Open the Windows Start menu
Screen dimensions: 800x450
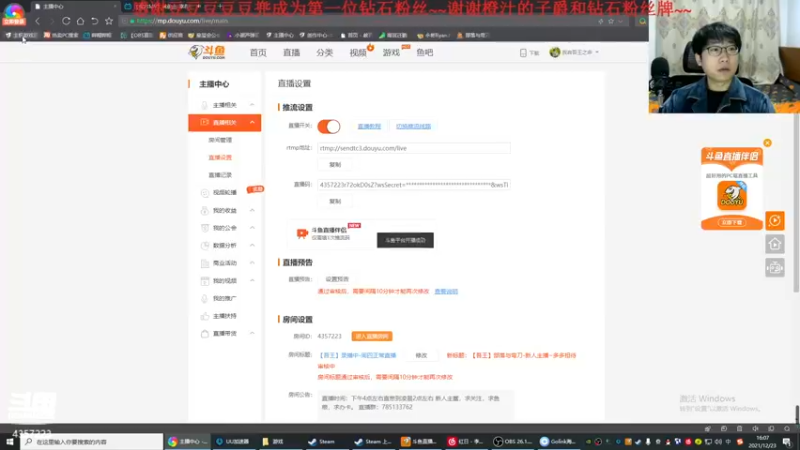tap(10, 441)
